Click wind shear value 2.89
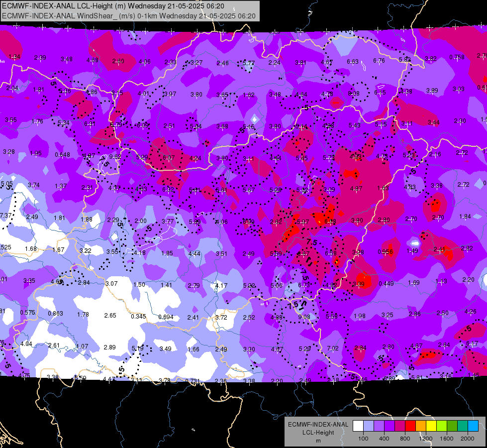 tap(109, 347)
